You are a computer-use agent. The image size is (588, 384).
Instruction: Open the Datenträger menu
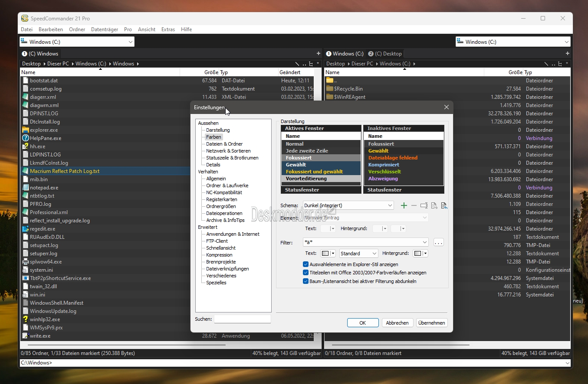coord(105,29)
